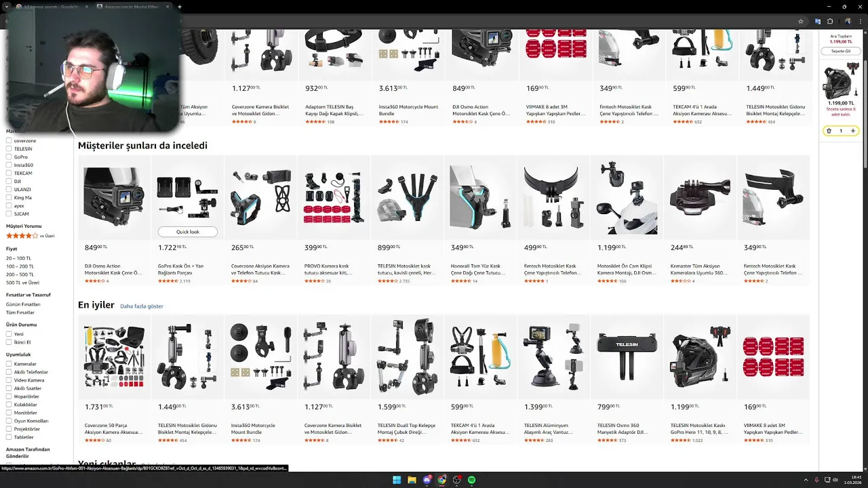
Task: Check the DJI brand filter
Action: tap(9, 182)
